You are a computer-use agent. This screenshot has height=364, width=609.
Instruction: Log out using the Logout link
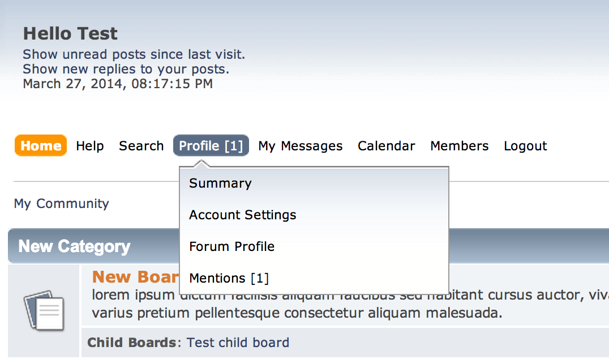tap(525, 146)
